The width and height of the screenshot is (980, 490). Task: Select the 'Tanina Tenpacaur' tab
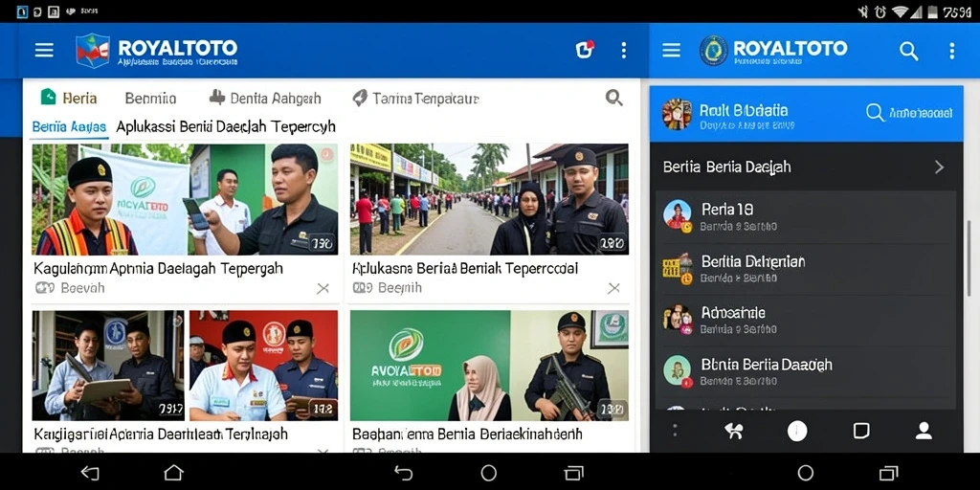(415, 99)
